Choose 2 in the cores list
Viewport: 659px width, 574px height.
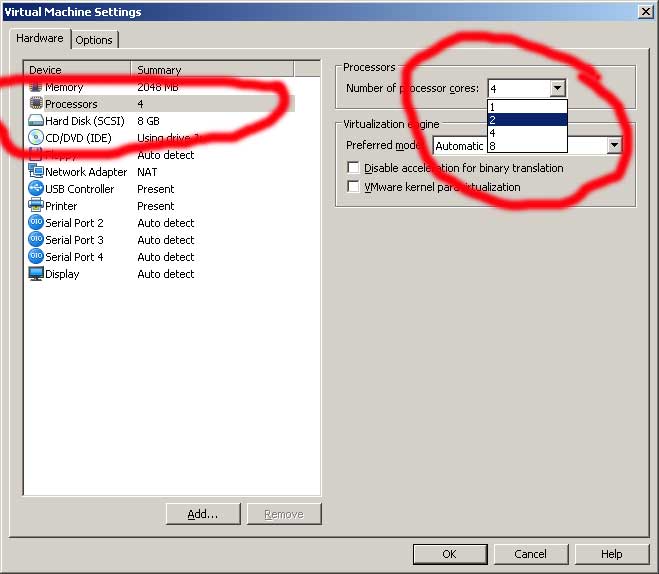(x=527, y=119)
